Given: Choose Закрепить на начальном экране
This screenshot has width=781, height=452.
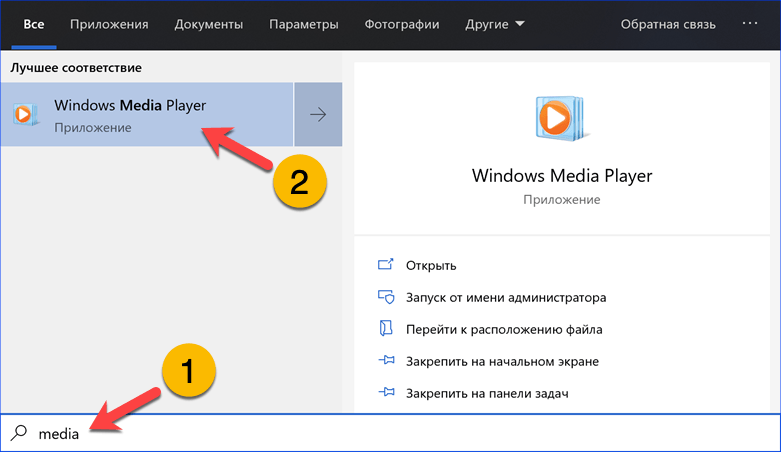Looking at the screenshot, I should pos(502,361).
